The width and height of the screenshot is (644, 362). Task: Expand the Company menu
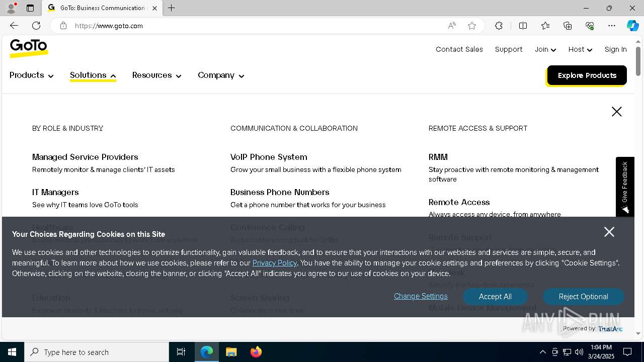221,75
